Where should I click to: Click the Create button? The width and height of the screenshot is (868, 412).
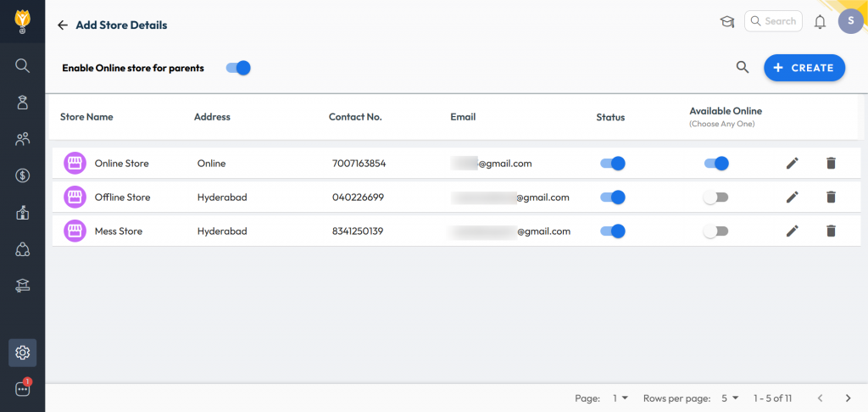click(x=804, y=68)
